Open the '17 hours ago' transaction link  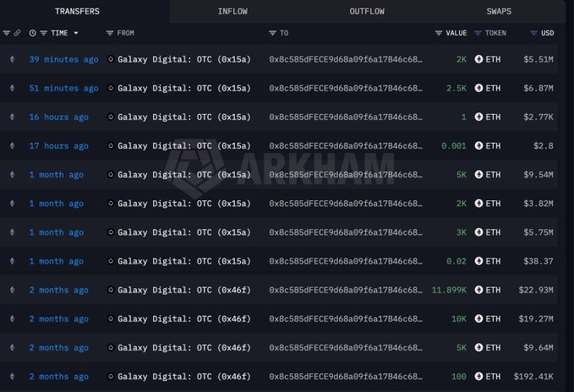58,146
